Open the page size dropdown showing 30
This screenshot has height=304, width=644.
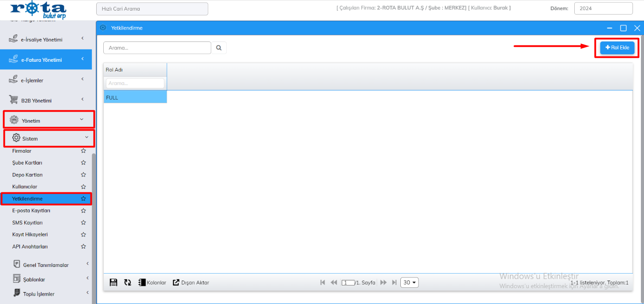pyautogui.click(x=409, y=282)
